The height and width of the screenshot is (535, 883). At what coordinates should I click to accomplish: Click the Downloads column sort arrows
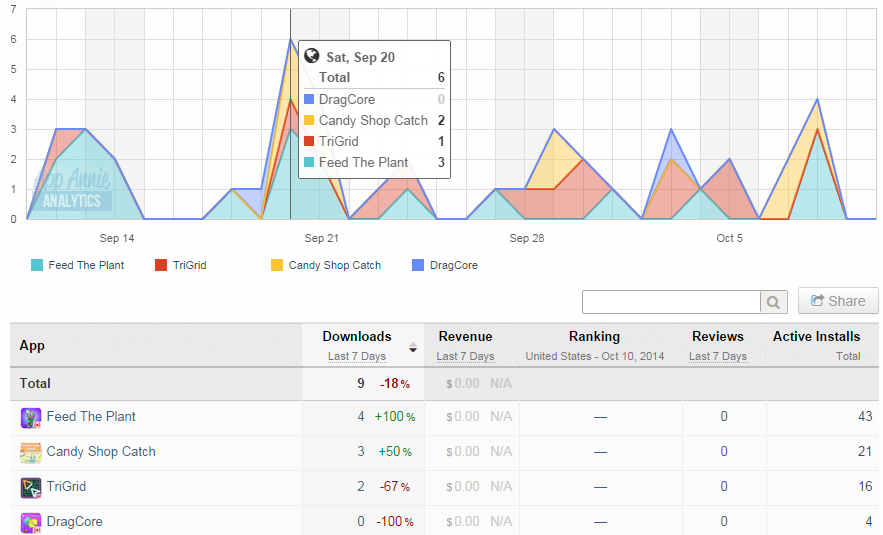[413, 347]
